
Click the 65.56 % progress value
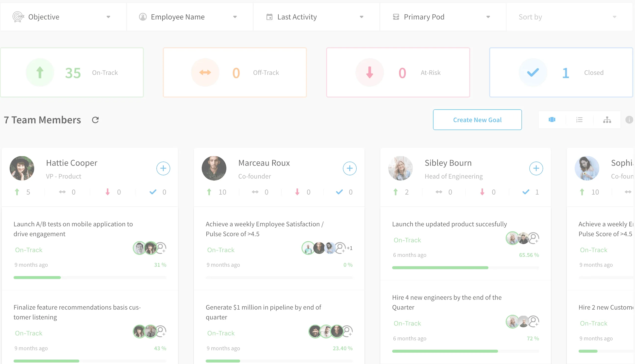tap(529, 255)
